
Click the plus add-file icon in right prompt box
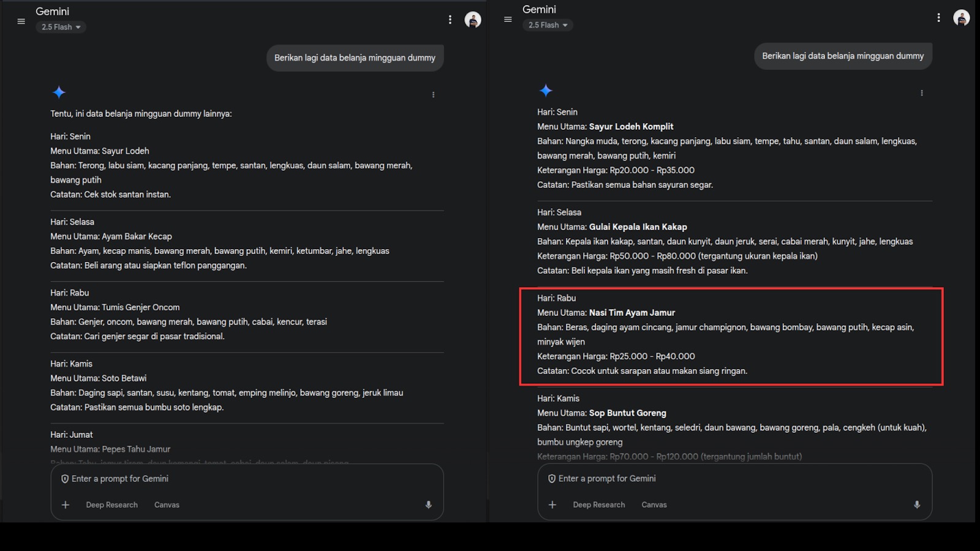click(552, 504)
